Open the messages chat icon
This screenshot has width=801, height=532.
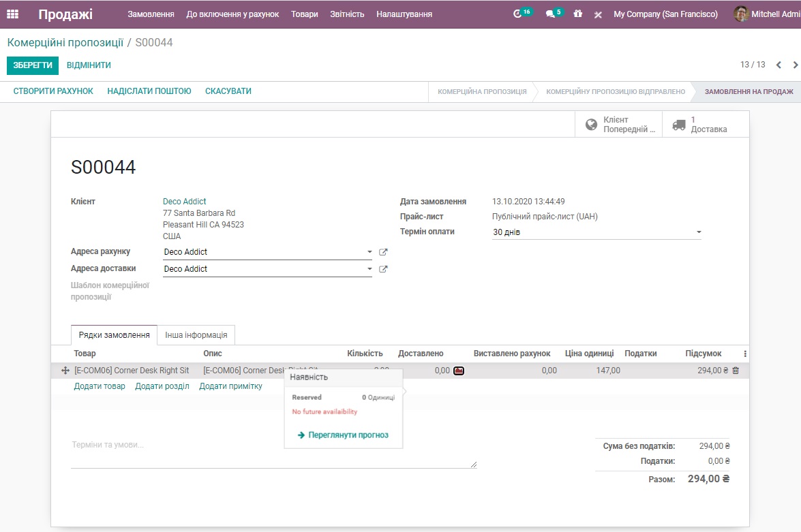tap(551, 14)
